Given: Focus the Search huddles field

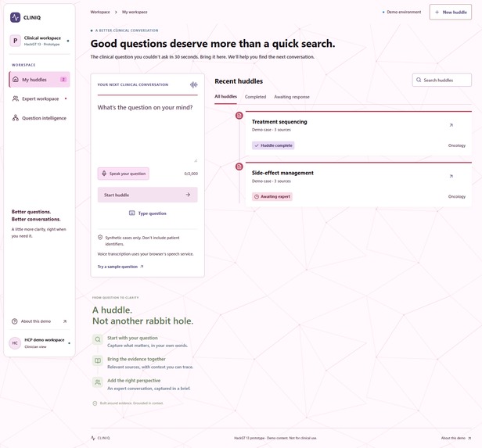Looking at the screenshot, I should tap(442, 80).
